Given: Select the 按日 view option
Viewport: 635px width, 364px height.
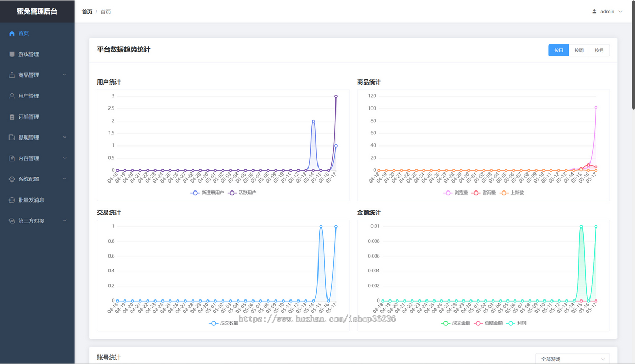Looking at the screenshot, I should pos(558,50).
